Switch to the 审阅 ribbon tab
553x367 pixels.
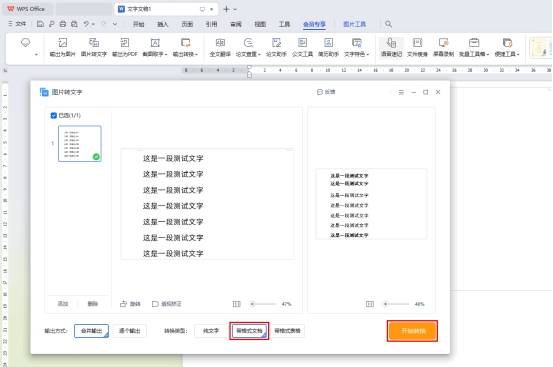236,24
